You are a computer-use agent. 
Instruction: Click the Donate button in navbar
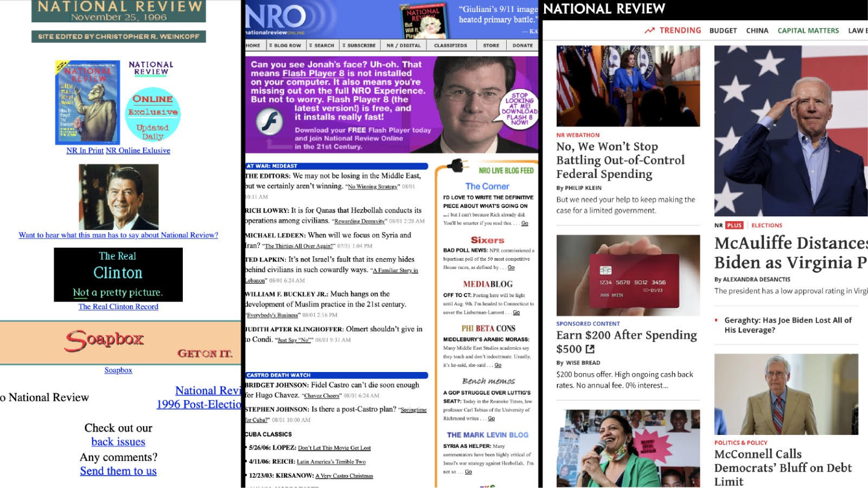tap(522, 46)
